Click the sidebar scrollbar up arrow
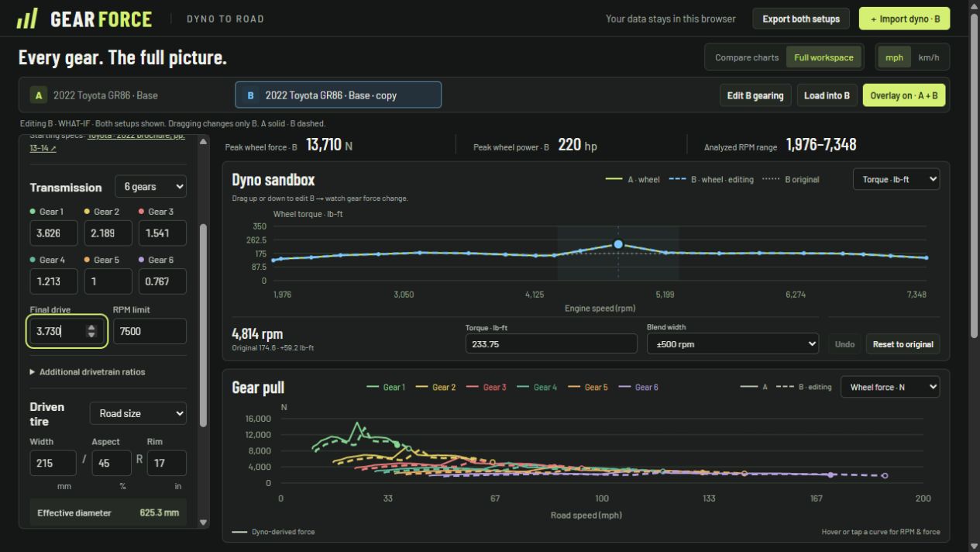Screen dimensions: 980x552 click(204, 141)
